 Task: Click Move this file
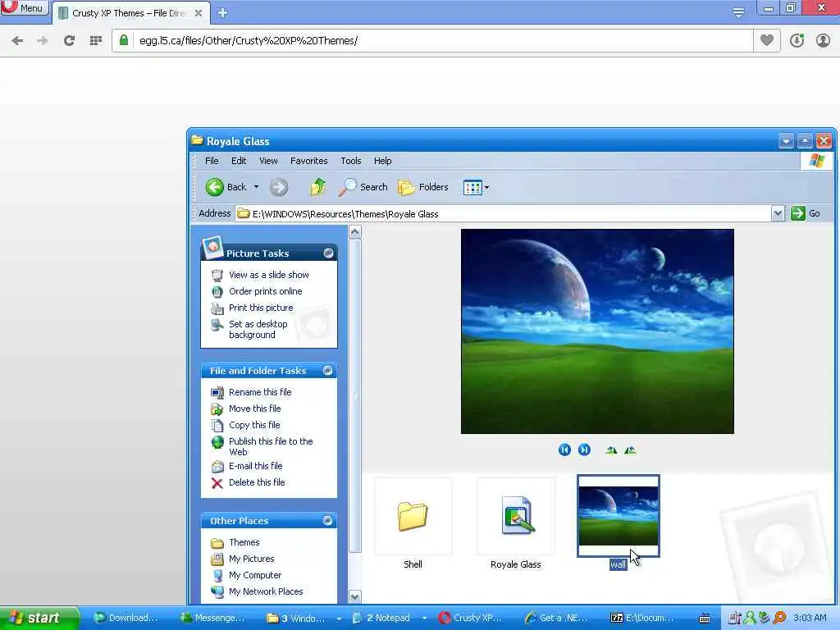(254, 409)
